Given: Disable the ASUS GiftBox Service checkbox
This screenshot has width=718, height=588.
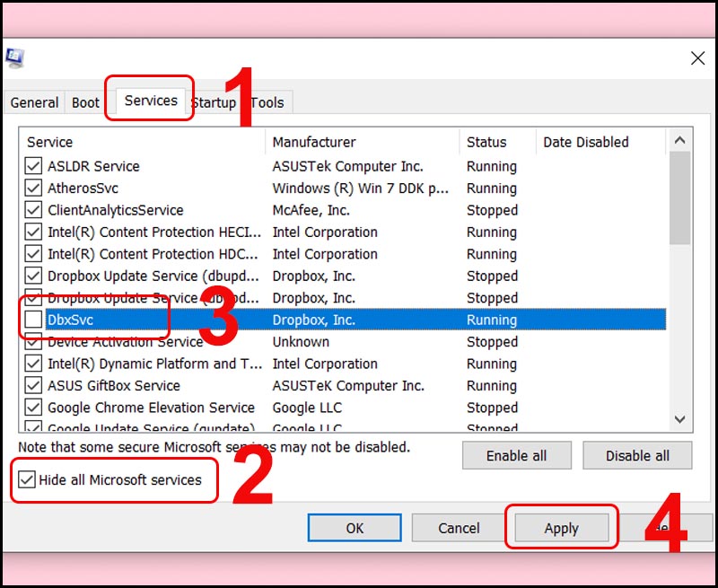Looking at the screenshot, I should click(x=33, y=386).
